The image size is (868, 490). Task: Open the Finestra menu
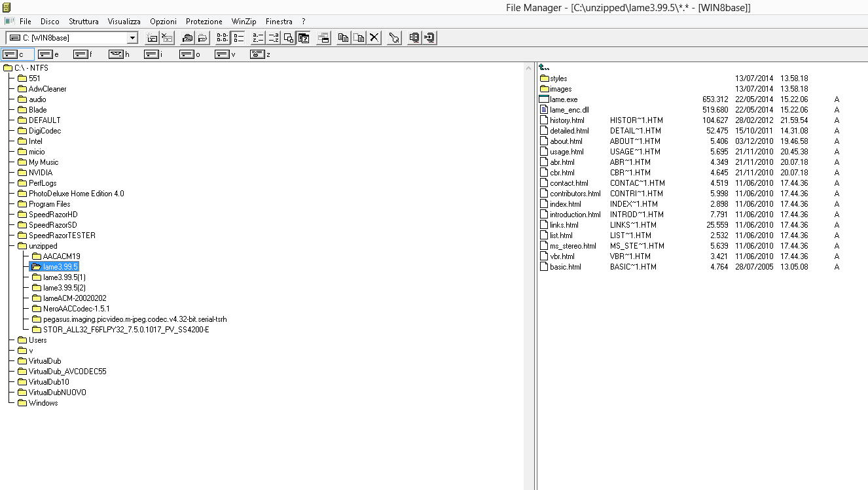[279, 22]
